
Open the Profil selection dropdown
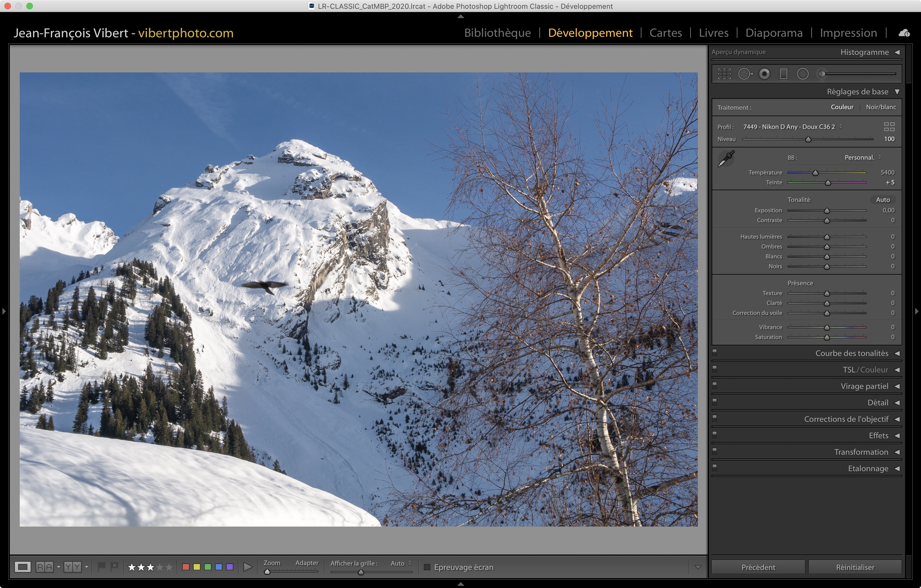792,127
